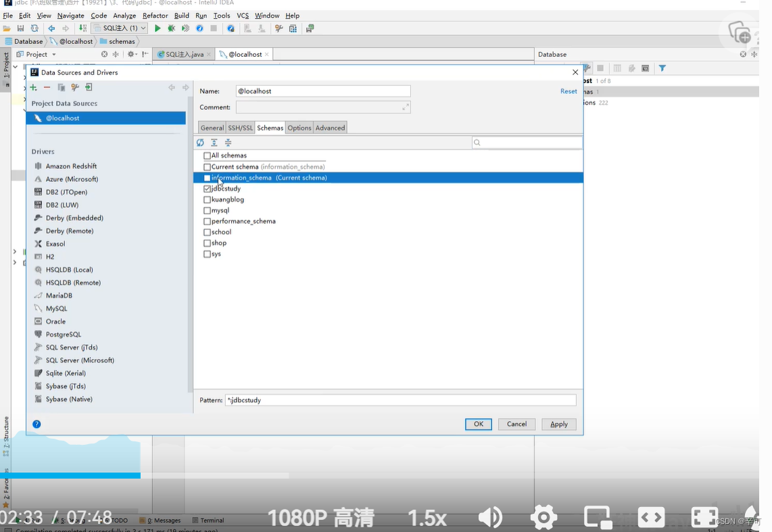This screenshot has width=772, height=532.
Task: Open the SQL注入 (1) run configuration dropdown
Action: coord(120,28)
